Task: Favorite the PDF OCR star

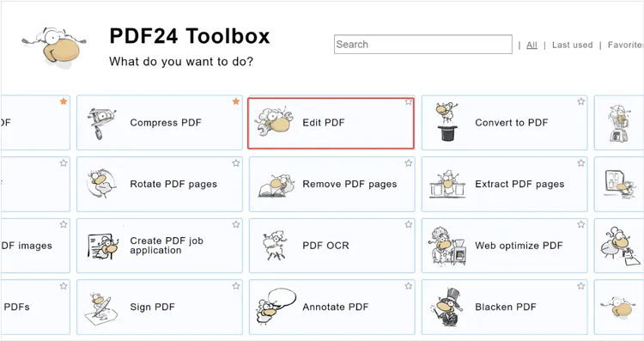Action: (x=408, y=224)
